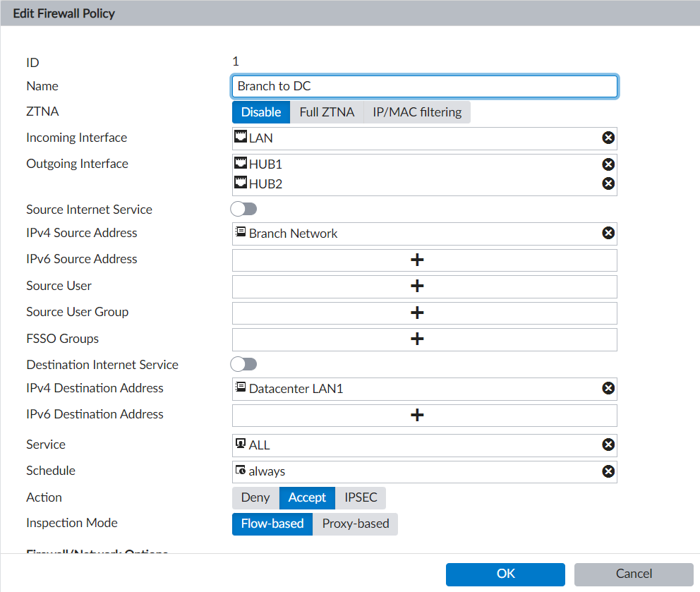Add an IPv6 Source Address
This screenshot has height=592, width=700.
click(x=417, y=260)
